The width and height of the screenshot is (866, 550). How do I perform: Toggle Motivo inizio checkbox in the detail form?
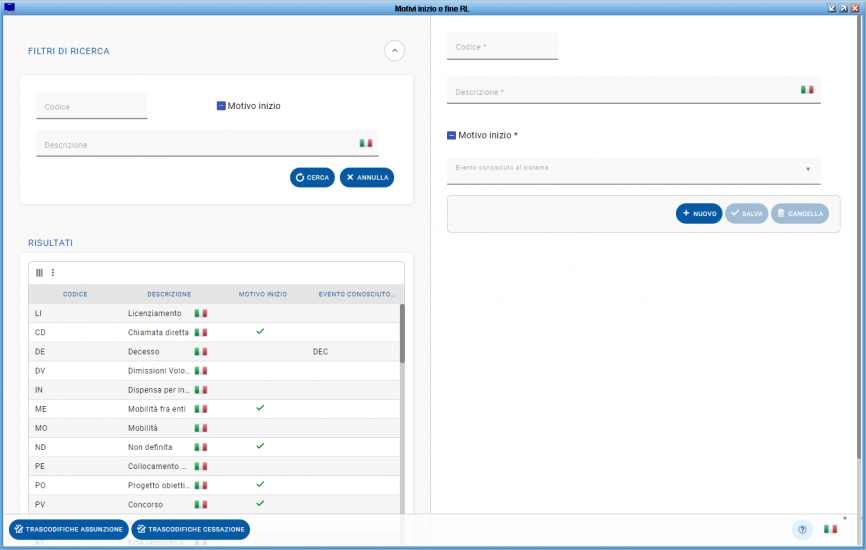[x=452, y=135]
